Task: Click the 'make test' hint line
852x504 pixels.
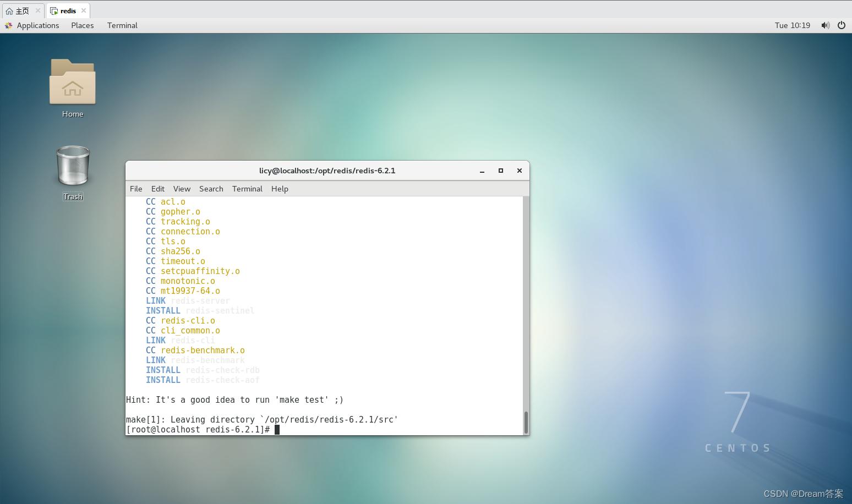Action: click(235, 400)
